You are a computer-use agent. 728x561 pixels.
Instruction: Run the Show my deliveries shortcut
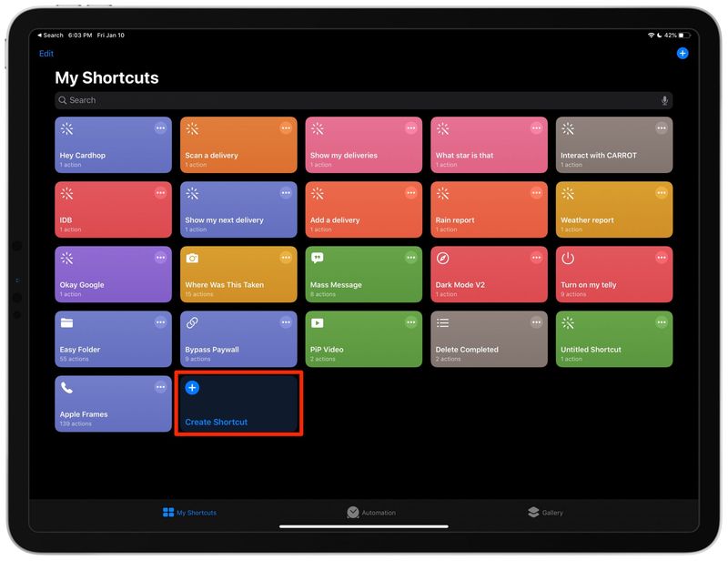(364, 145)
